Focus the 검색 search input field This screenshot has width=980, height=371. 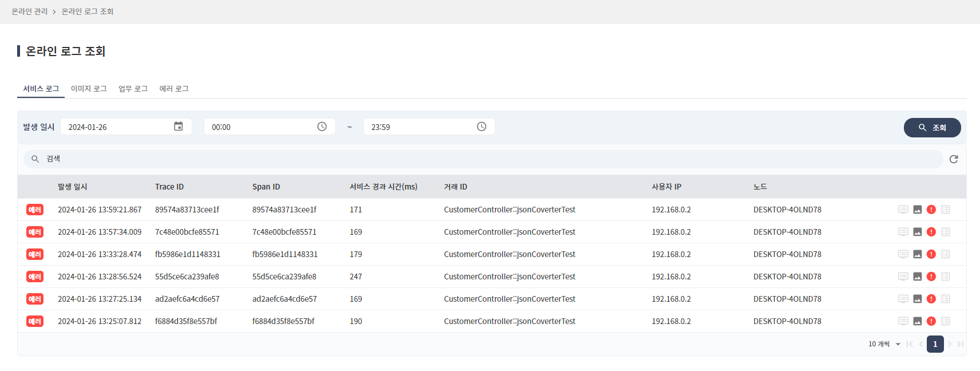483,159
